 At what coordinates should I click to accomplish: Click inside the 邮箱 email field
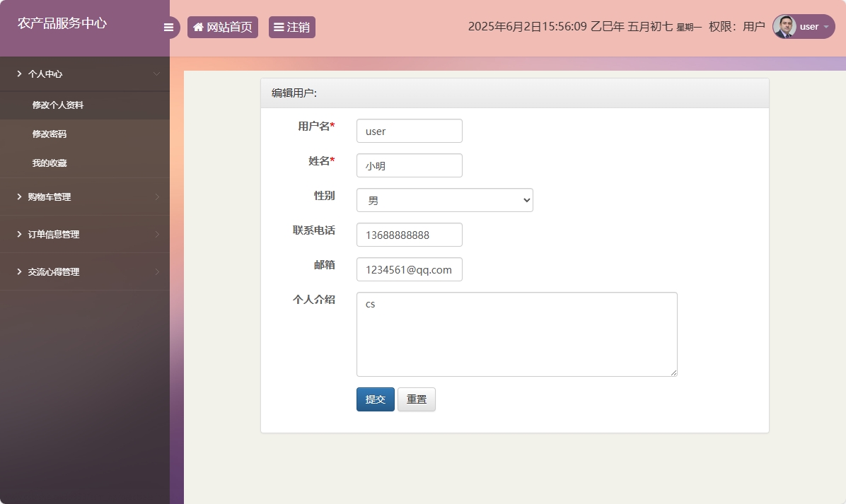pos(409,269)
